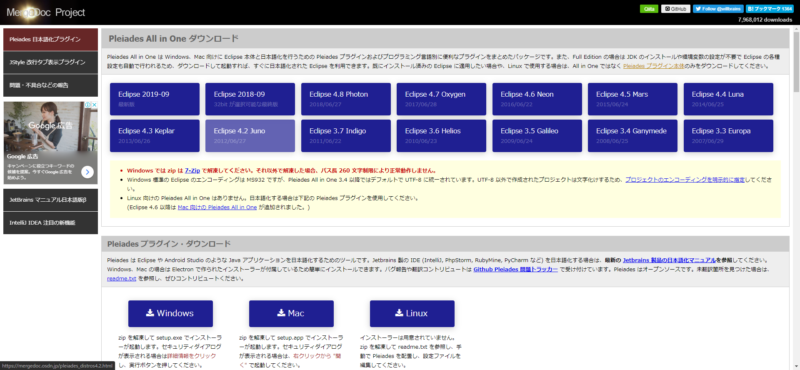This screenshot has height=370, width=800.
Task: Select Pleiades 日本語化プラグイン sidebar item
Action: pos(51,39)
